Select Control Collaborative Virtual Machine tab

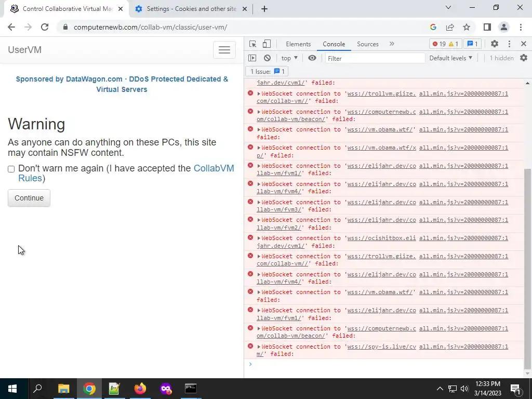(67, 9)
